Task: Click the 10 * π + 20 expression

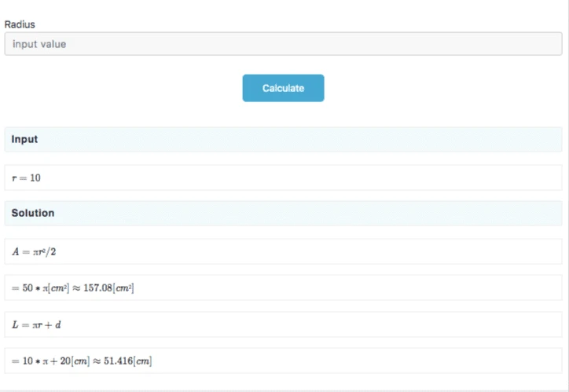Action: tap(45, 361)
